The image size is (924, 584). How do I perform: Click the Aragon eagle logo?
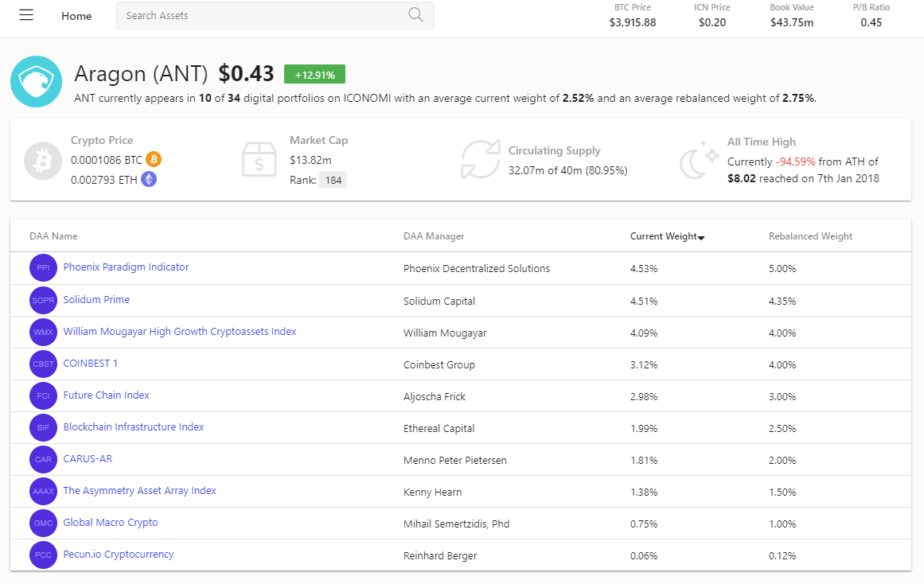pos(37,82)
